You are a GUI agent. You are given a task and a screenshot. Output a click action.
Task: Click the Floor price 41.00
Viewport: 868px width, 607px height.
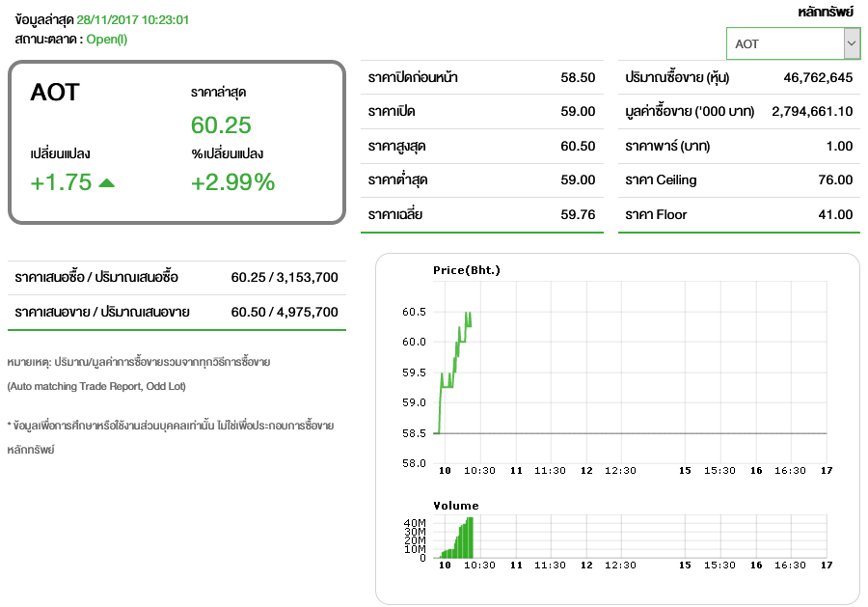[x=835, y=214]
